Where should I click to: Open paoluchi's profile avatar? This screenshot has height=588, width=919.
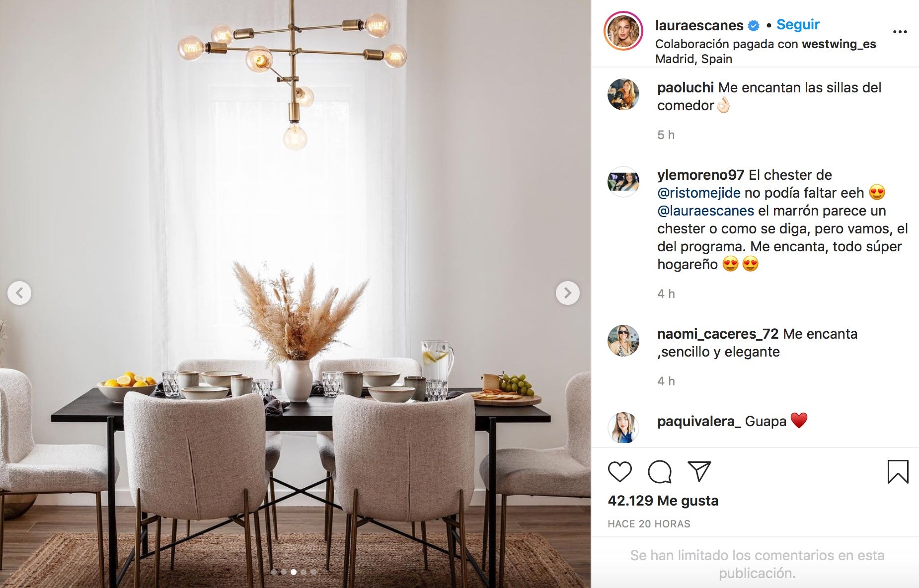623,94
